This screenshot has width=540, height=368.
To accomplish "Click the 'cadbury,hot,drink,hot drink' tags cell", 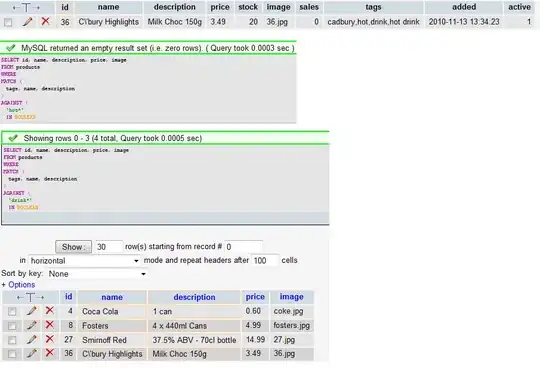I will click(x=373, y=22).
